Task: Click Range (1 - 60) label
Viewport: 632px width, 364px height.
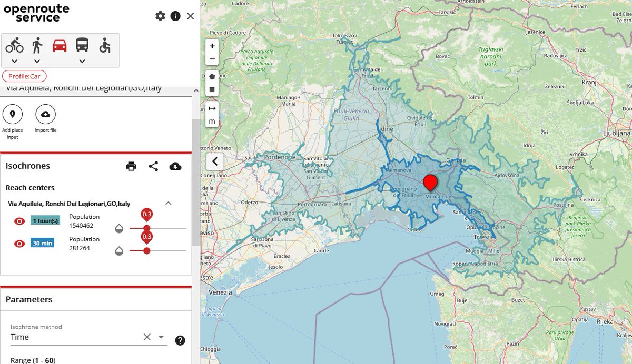Action: 33,360
